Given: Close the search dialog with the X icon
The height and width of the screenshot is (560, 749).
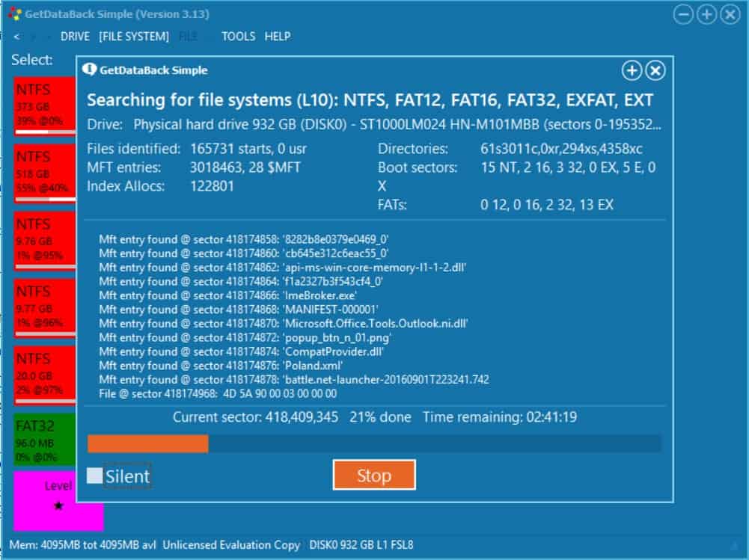Looking at the screenshot, I should coord(655,71).
